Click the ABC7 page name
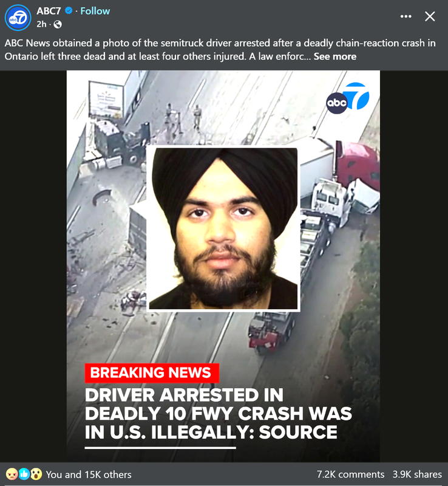The width and height of the screenshot is (448, 486). point(49,11)
